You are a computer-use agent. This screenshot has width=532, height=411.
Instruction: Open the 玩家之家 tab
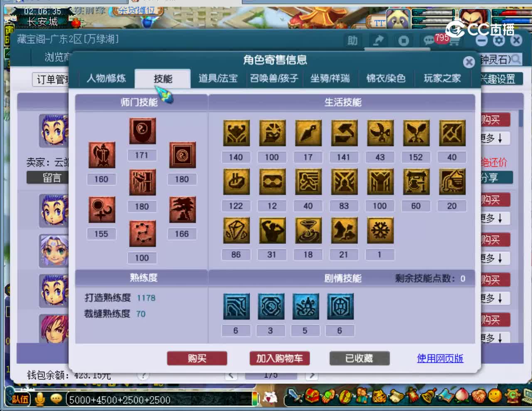click(442, 78)
